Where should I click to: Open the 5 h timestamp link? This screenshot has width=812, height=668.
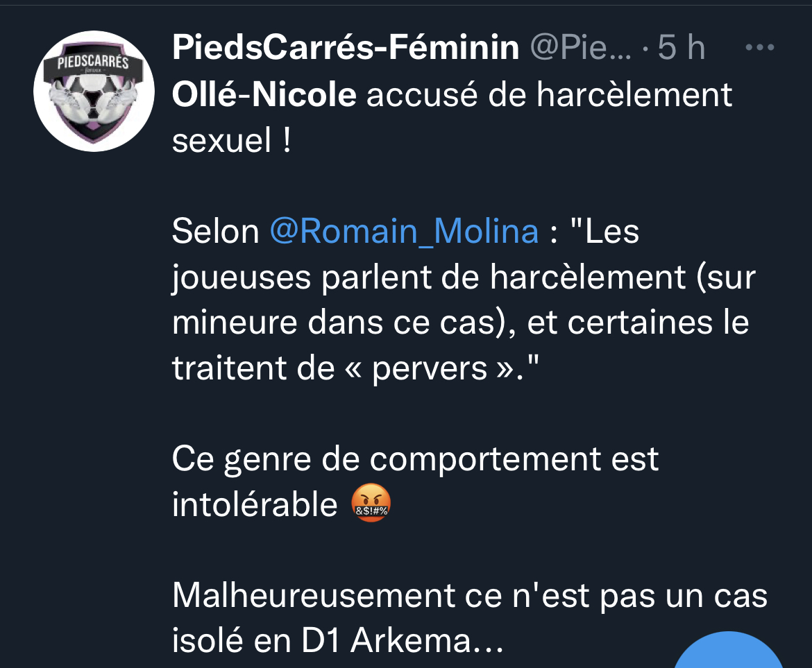point(682,47)
